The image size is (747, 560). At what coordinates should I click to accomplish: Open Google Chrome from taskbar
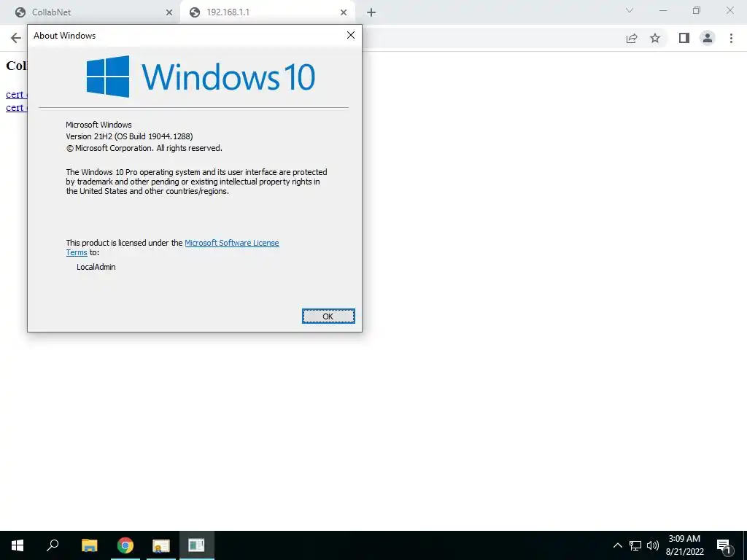point(125,545)
